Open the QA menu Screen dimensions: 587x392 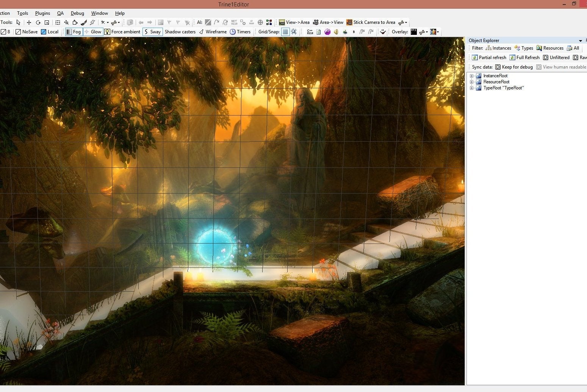(60, 13)
